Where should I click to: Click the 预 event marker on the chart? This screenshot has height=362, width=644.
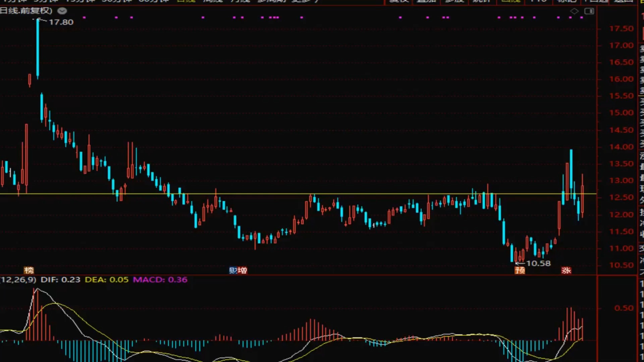(x=520, y=270)
